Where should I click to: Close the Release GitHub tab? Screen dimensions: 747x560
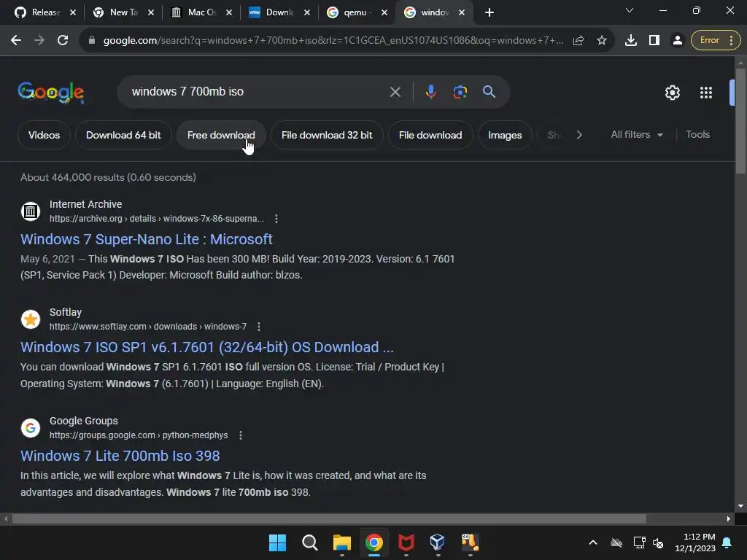73,13
